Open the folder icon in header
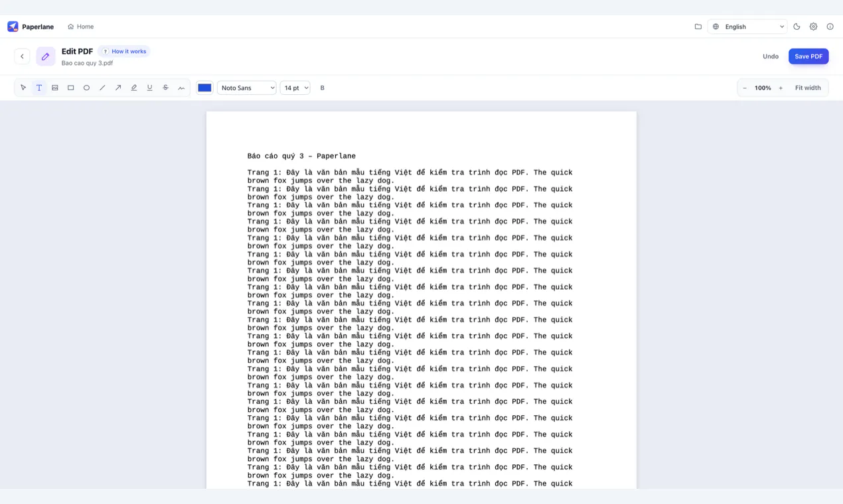Viewport: 843px width, 504px height. (698, 27)
